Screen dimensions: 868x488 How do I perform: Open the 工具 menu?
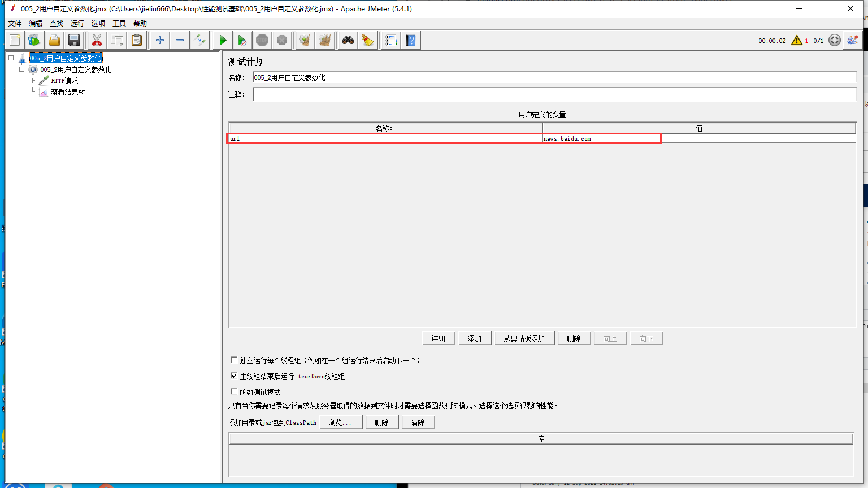click(119, 23)
